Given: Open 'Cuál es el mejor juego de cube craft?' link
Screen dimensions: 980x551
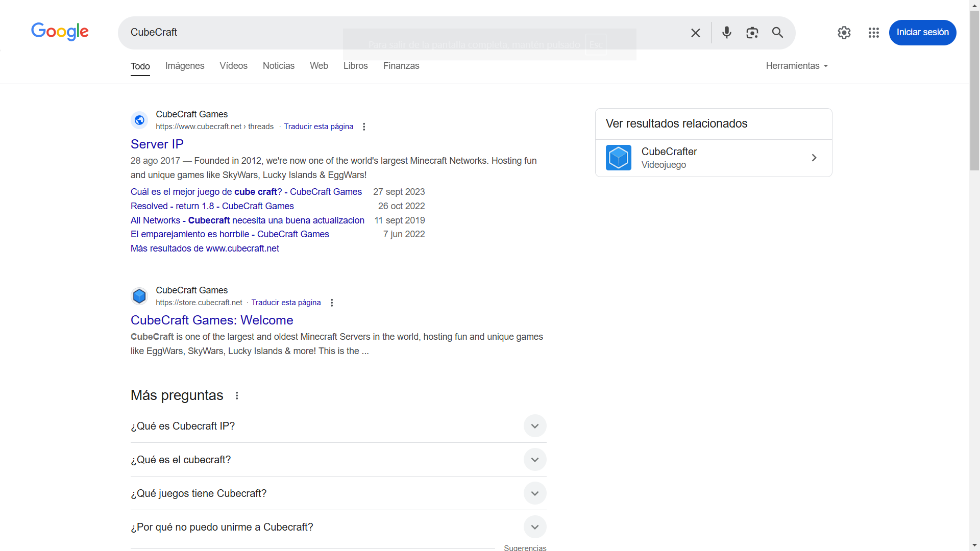Looking at the screenshot, I should 246,192.
